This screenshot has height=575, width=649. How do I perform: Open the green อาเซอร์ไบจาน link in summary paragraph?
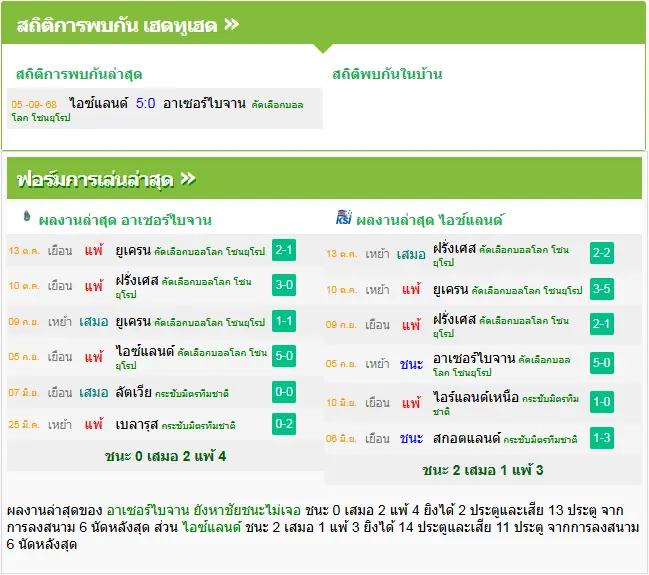148,510
